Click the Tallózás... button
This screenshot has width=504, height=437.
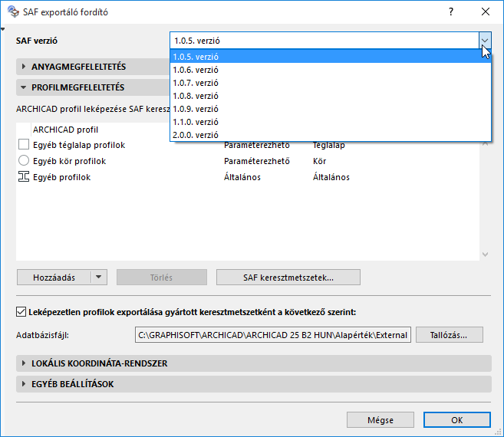pyautogui.click(x=449, y=335)
